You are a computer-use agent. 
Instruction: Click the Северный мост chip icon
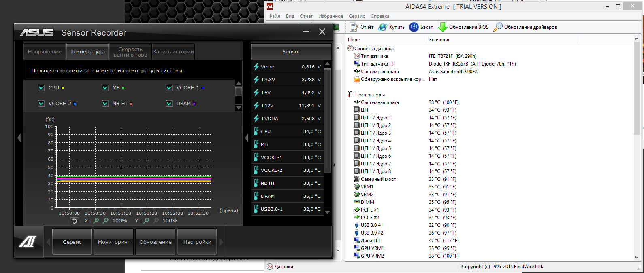coord(357,179)
